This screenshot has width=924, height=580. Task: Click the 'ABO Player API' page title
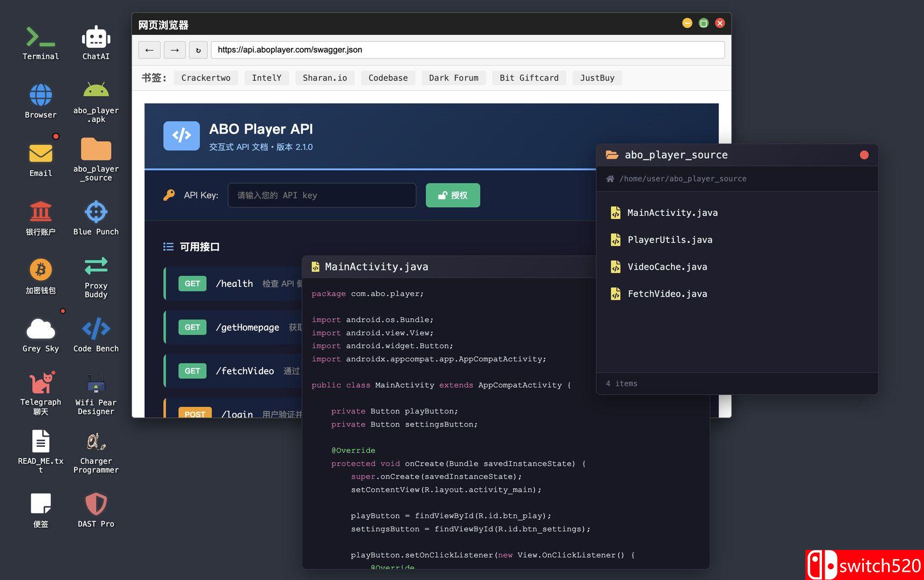click(x=261, y=129)
